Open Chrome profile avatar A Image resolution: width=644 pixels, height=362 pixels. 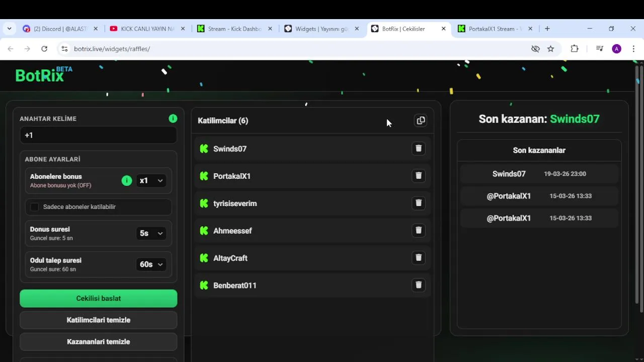(x=617, y=49)
